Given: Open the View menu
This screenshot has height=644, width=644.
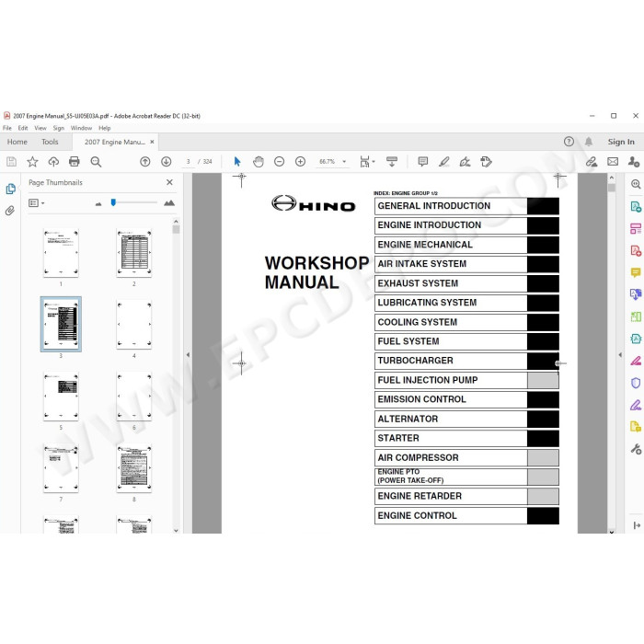Looking at the screenshot, I should pyautogui.click(x=40, y=128).
